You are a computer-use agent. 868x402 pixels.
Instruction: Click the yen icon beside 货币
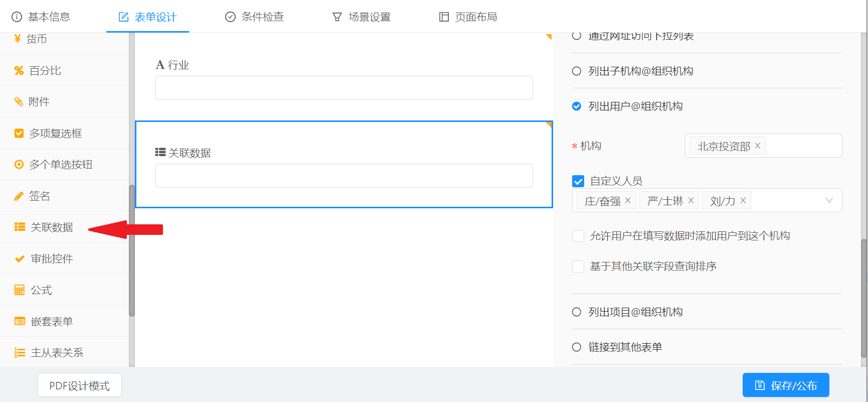[18, 39]
